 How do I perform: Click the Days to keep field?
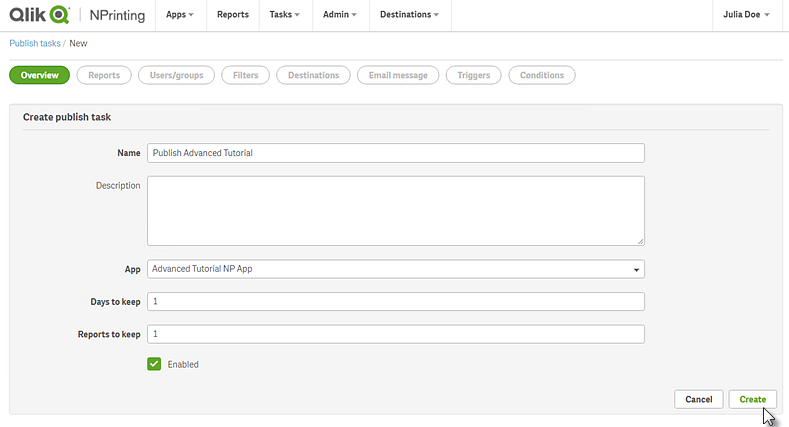[x=396, y=301]
